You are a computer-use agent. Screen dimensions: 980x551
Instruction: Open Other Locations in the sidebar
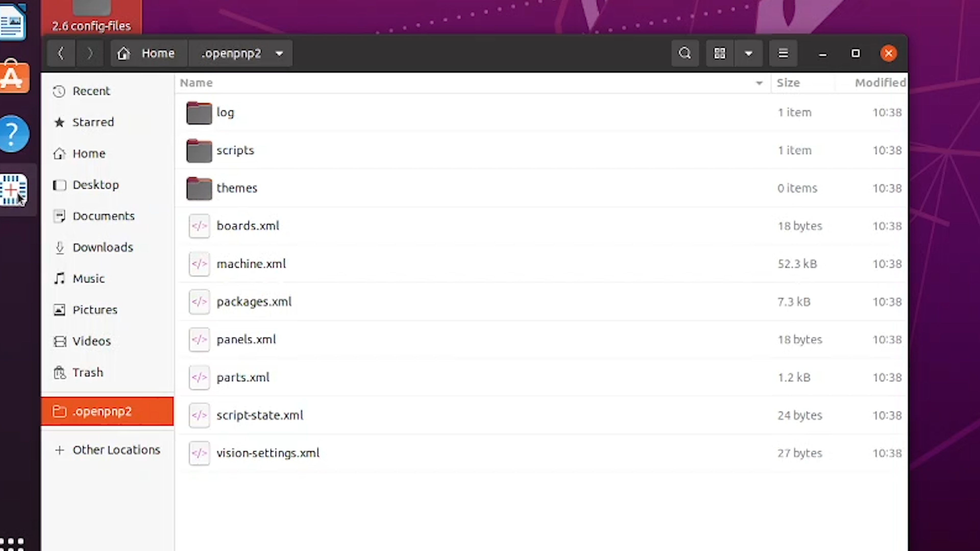point(116,450)
